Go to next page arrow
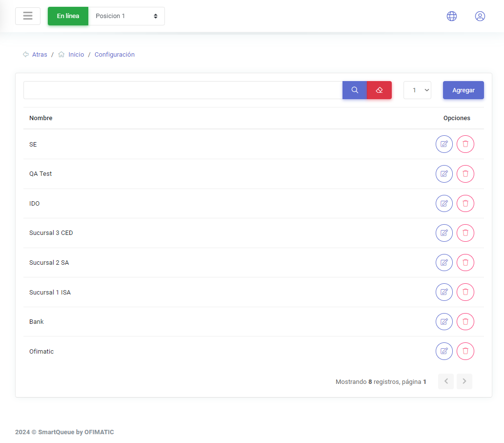504x443 pixels. (x=464, y=381)
